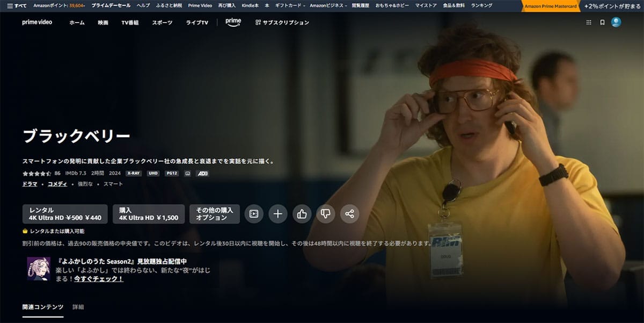644x323 pixels.
Task: Click the star rating
Action: (37, 174)
